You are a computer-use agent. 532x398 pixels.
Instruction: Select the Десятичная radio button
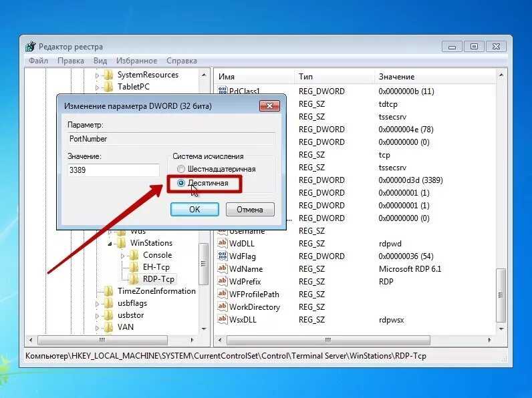coord(181,183)
